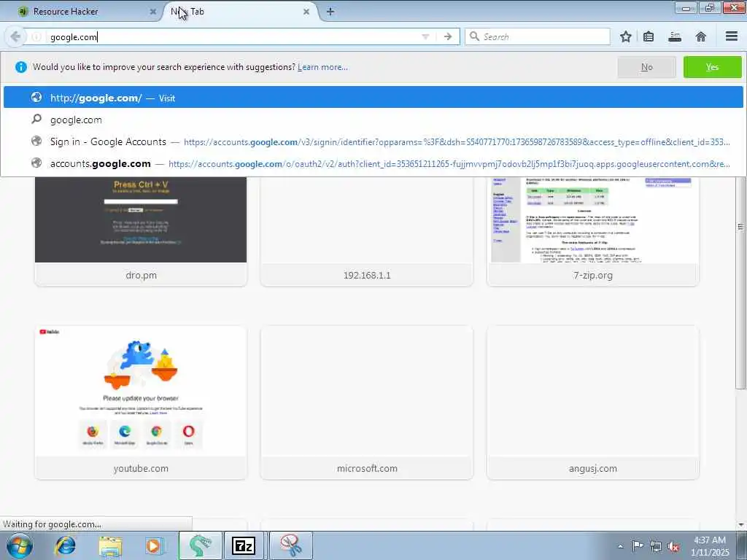The width and height of the screenshot is (747, 560).
Task: Open the address bar history dropdown
Action: point(425,36)
